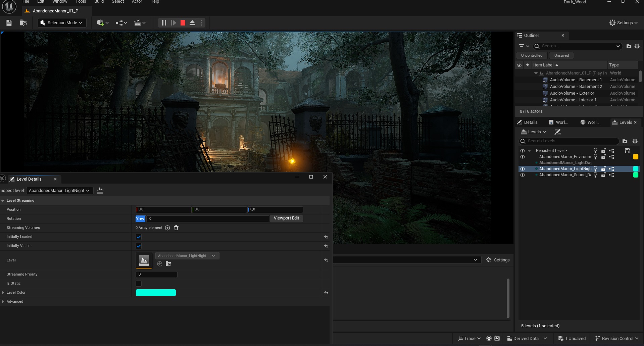This screenshot has height=346, width=644.
Task: Save the Persistent Level via its save icon
Action: tap(628, 151)
